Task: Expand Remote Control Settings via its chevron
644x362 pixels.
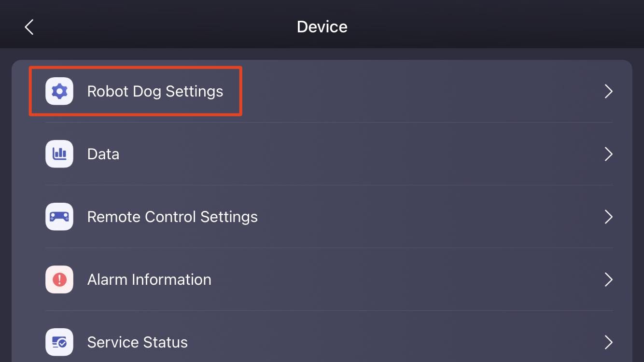Action: [609, 217]
